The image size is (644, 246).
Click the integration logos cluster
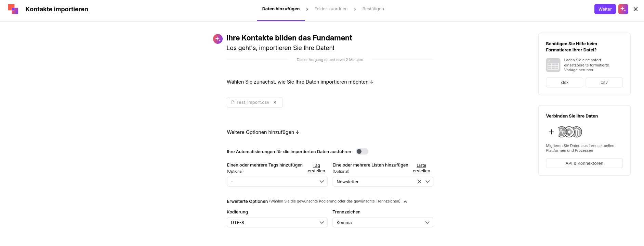(x=570, y=132)
